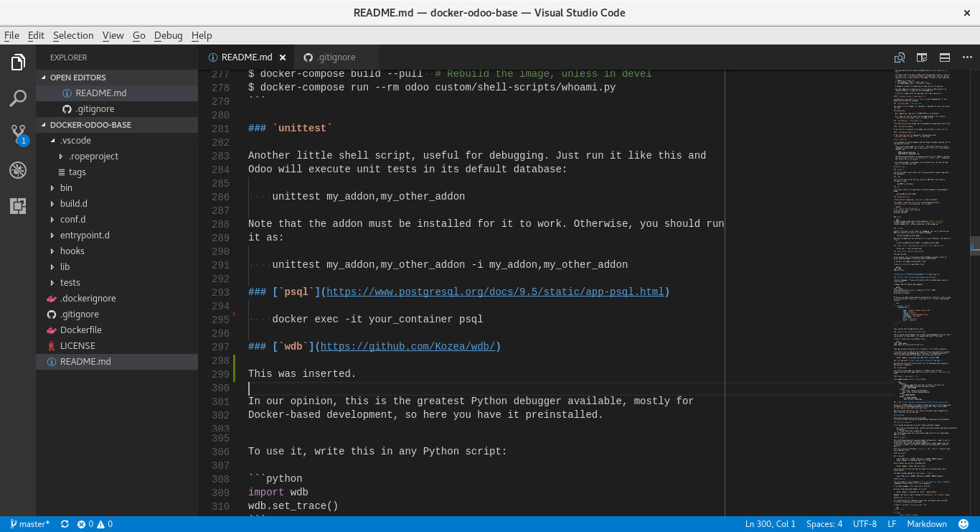Image resolution: width=980 pixels, height=532 pixels.
Task: Expand the tests folder
Action: [117, 283]
